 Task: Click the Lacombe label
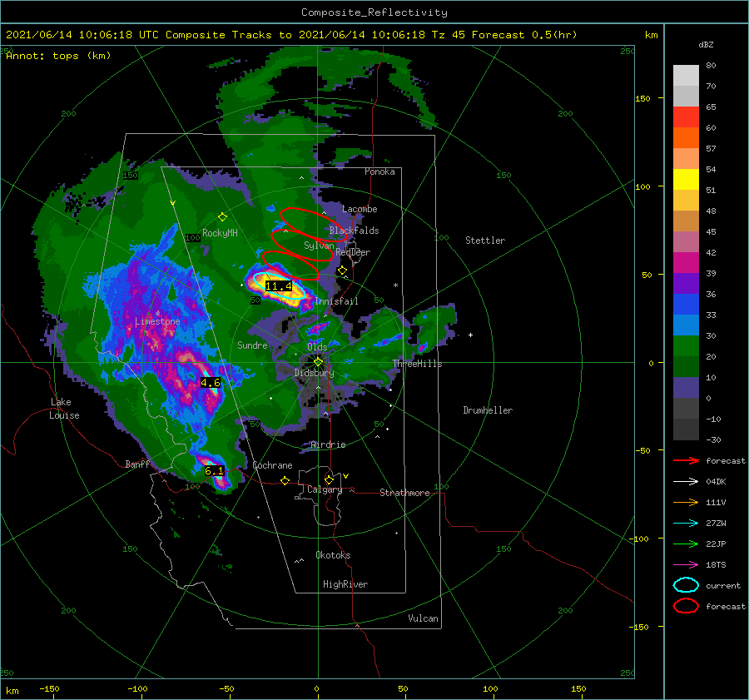(x=360, y=209)
